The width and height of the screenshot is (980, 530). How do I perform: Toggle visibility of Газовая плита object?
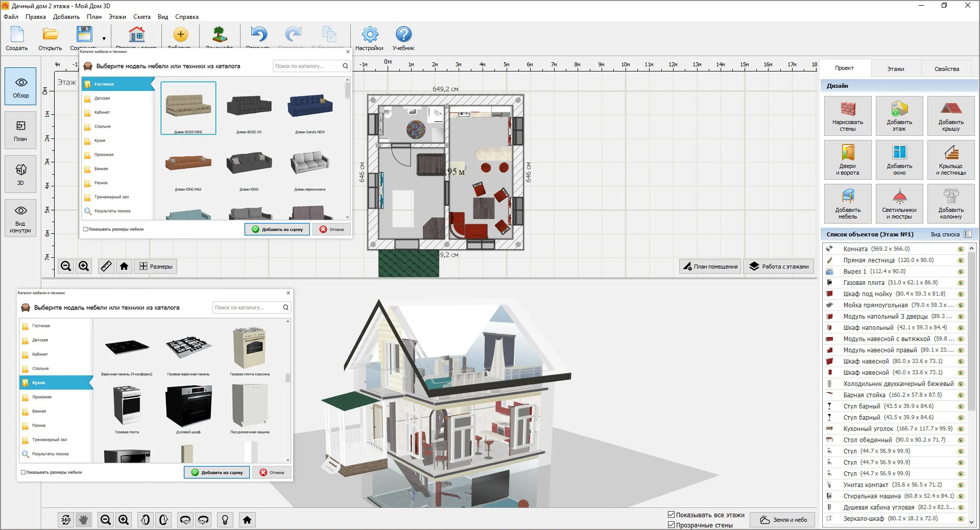(x=961, y=283)
